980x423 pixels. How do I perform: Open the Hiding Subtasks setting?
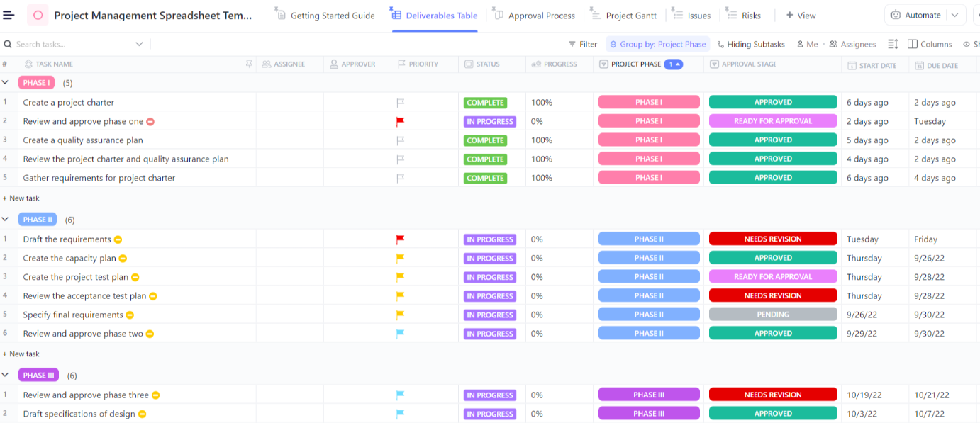tap(750, 44)
